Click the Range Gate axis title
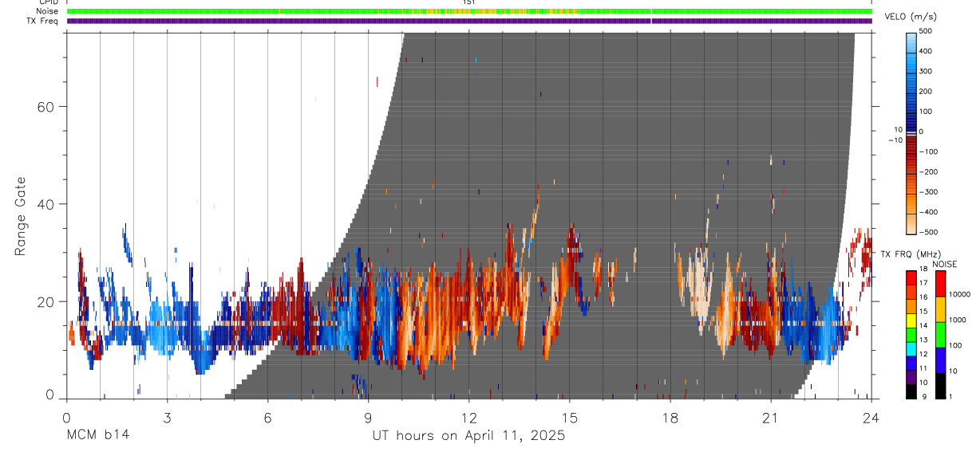The width and height of the screenshot is (980, 452). pyautogui.click(x=20, y=218)
